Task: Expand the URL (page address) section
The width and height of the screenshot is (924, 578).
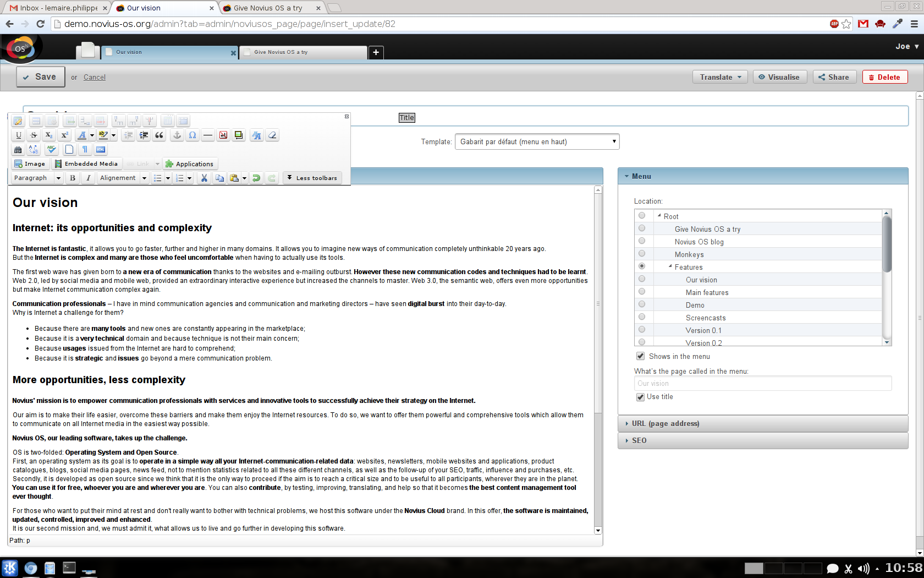Action: 665,424
